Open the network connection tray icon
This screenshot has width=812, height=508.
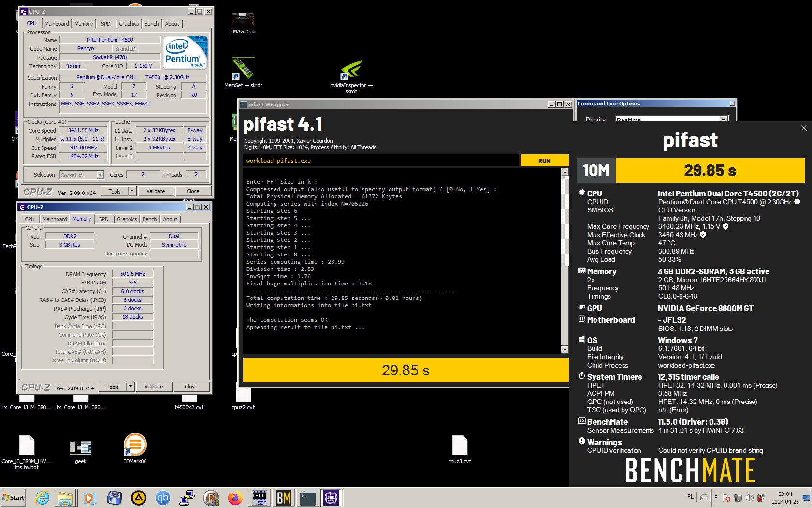coord(738,497)
